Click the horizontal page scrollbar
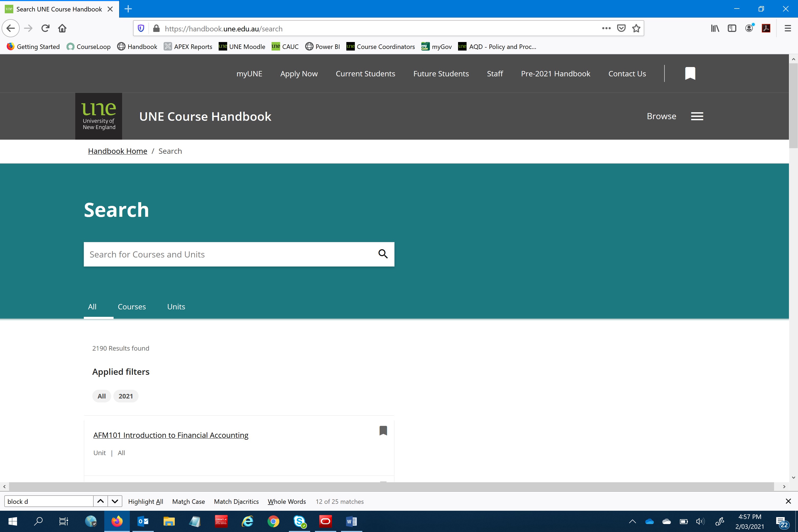 point(391,486)
